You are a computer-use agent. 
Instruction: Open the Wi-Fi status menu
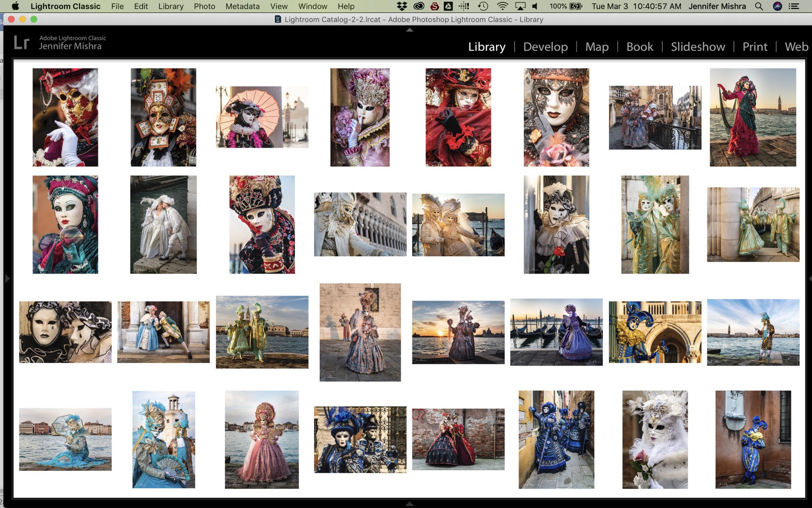[x=502, y=6]
